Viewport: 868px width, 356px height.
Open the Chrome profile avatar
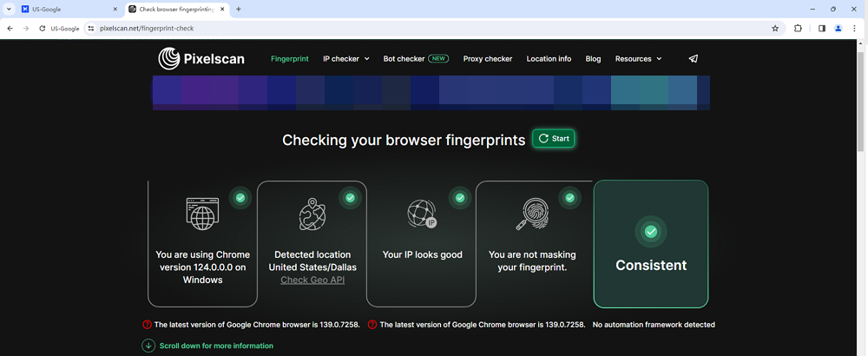click(x=838, y=29)
